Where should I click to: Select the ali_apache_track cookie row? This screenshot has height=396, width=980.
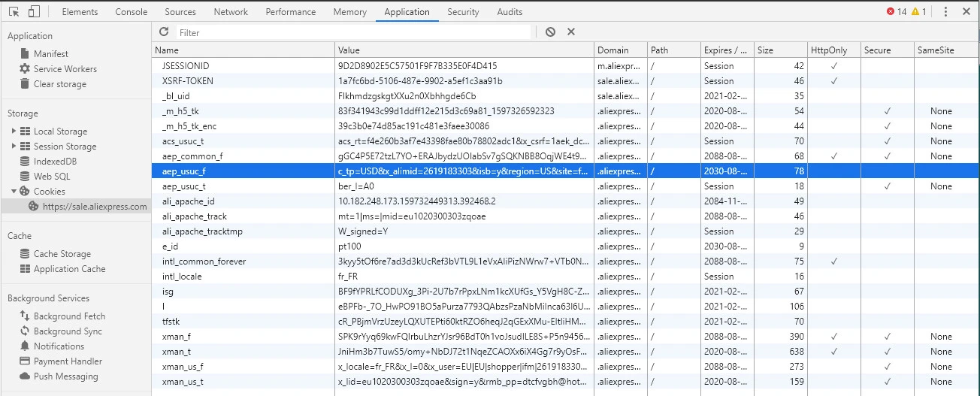tap(566, 216)
